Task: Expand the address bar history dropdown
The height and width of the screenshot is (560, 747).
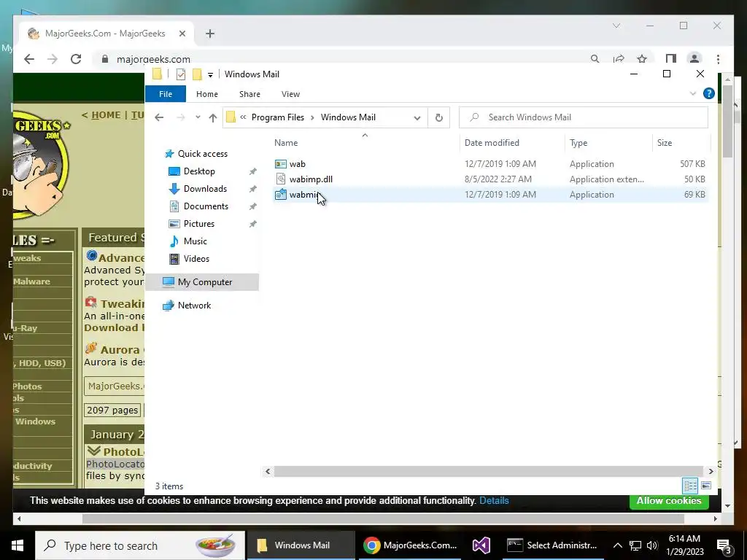Action: [417, 117]
